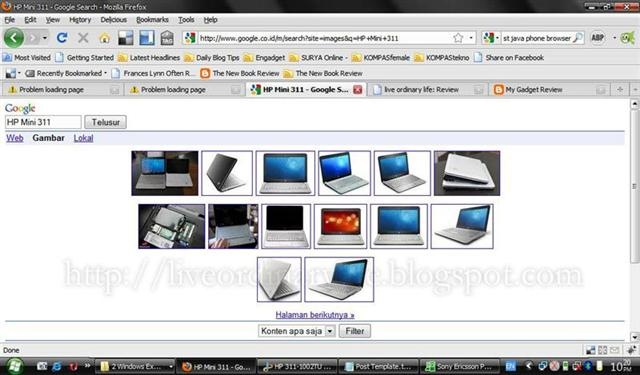Click the Filter button
Viewport: 640px width, 375px height.
point(355,331)
